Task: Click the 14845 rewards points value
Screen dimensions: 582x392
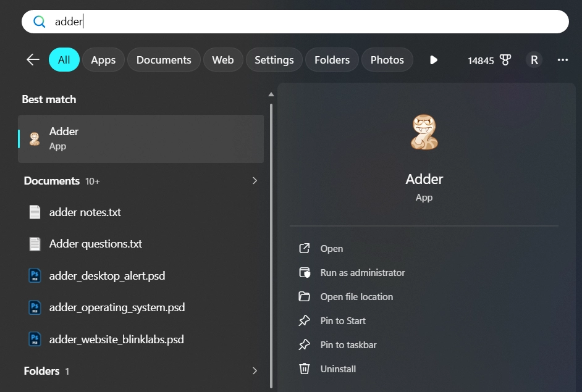Action: tap(481, 60)
